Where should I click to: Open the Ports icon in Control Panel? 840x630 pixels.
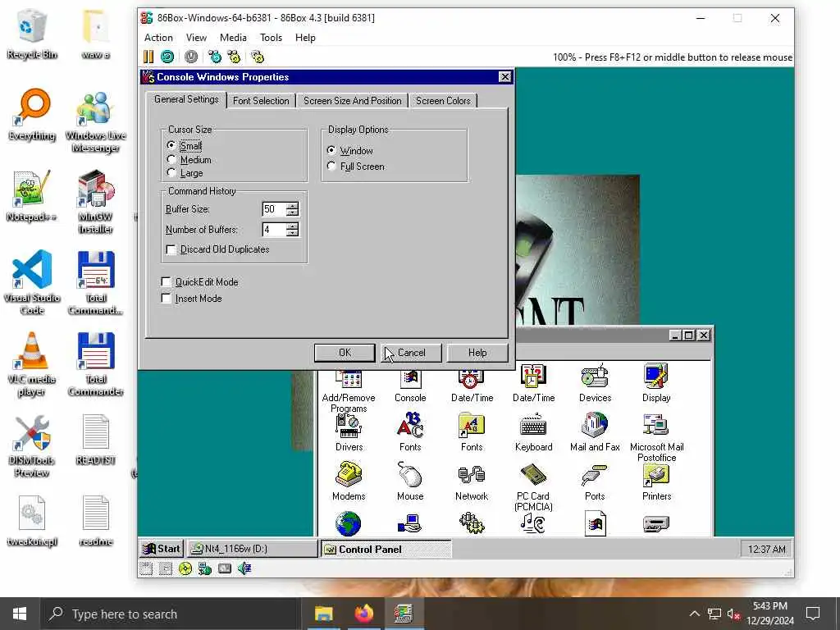[x=595, y=482]
